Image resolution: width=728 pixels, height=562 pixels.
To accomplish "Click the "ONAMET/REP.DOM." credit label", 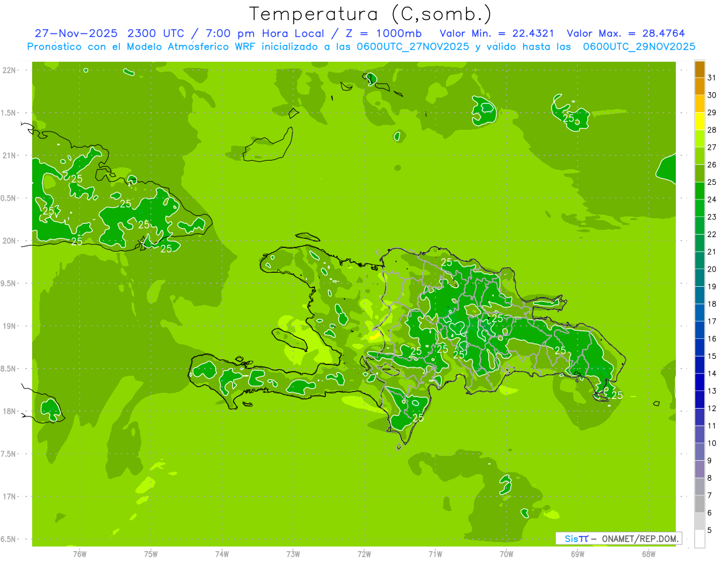I will pyautogui.click(x=639, y=538).
